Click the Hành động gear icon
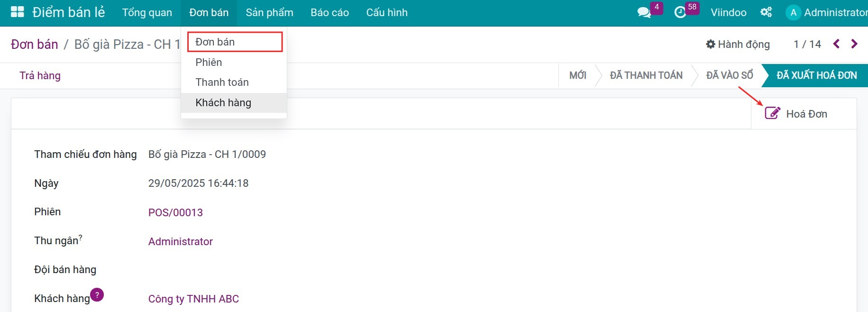The width and height of the screenshot is (868, 312). pos(711,44)
